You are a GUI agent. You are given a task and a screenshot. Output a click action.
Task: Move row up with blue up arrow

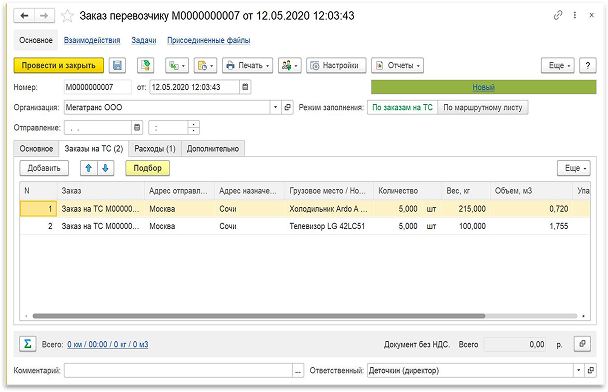click(x=89, y=168)
